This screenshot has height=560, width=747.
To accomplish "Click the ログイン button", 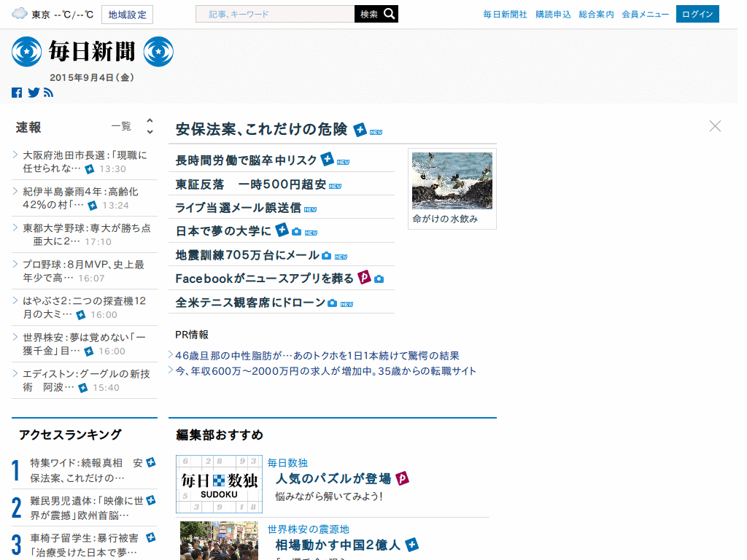I will (697, 13).
